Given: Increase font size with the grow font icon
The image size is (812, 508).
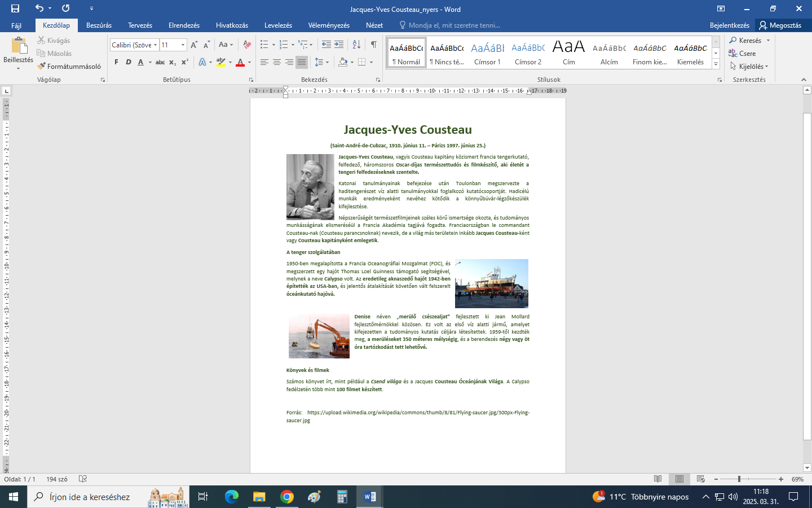Looking at the screenshot, I should [194, 45].
